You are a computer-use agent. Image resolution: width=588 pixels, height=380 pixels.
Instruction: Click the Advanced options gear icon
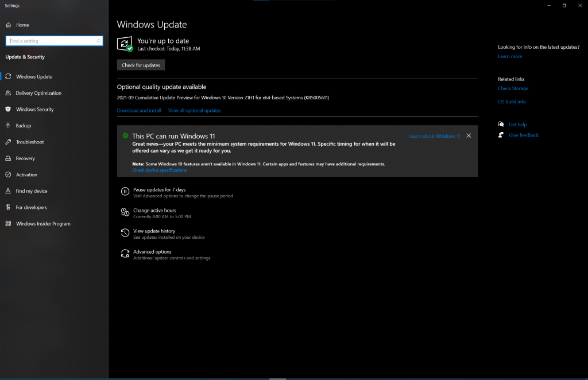coord(125,254)
